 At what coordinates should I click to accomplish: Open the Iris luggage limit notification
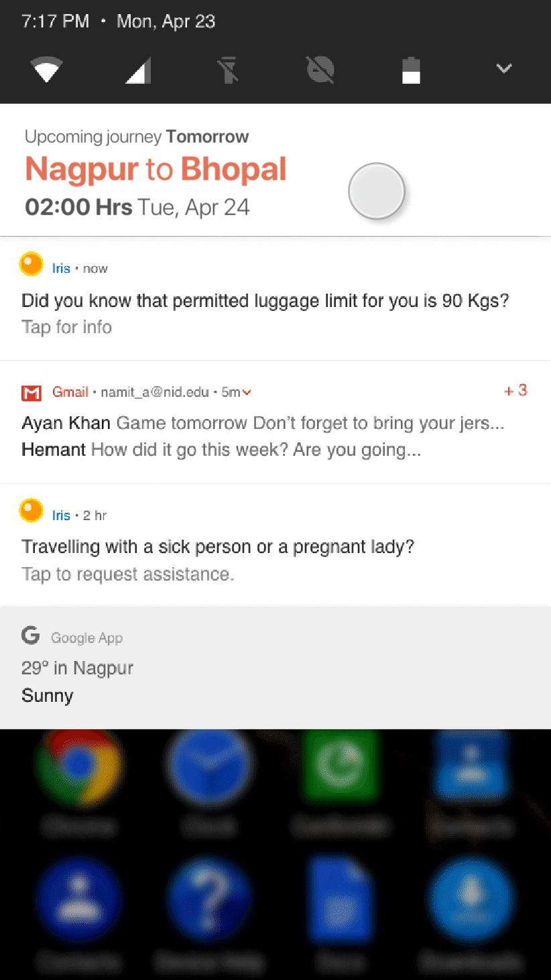tap(275, 298)
